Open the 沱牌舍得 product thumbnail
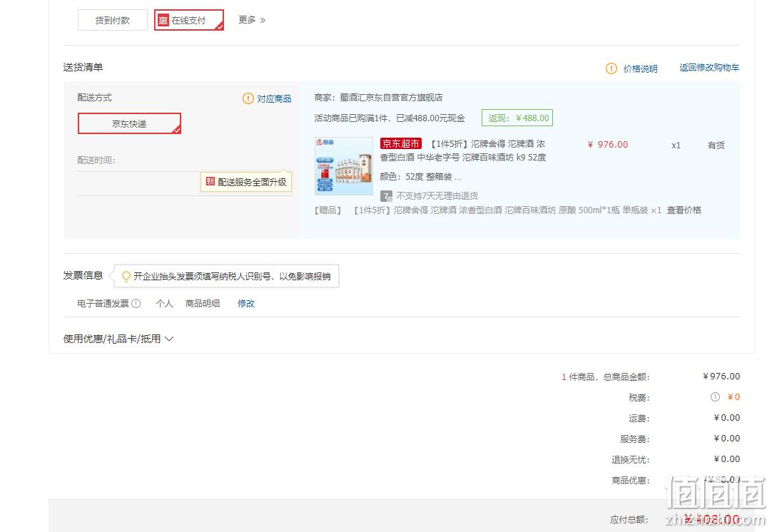 pyautogui.click(x=344, y=166)
